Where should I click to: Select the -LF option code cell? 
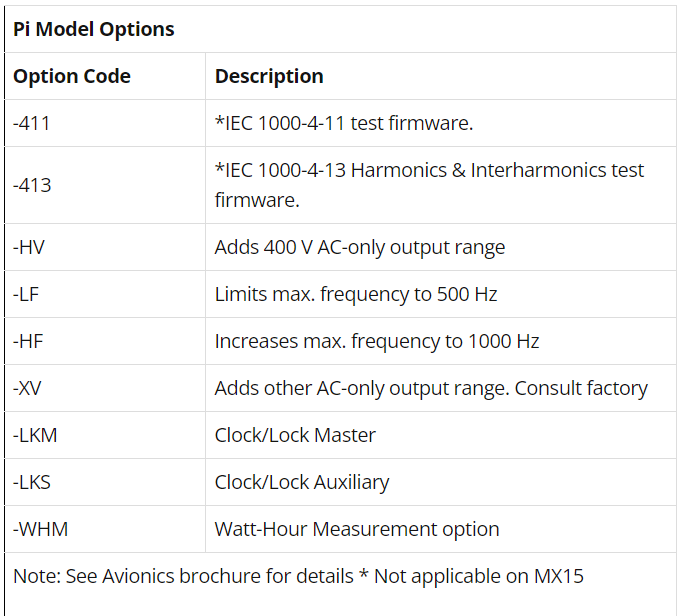pyautogui.click(x=27, y=294)
